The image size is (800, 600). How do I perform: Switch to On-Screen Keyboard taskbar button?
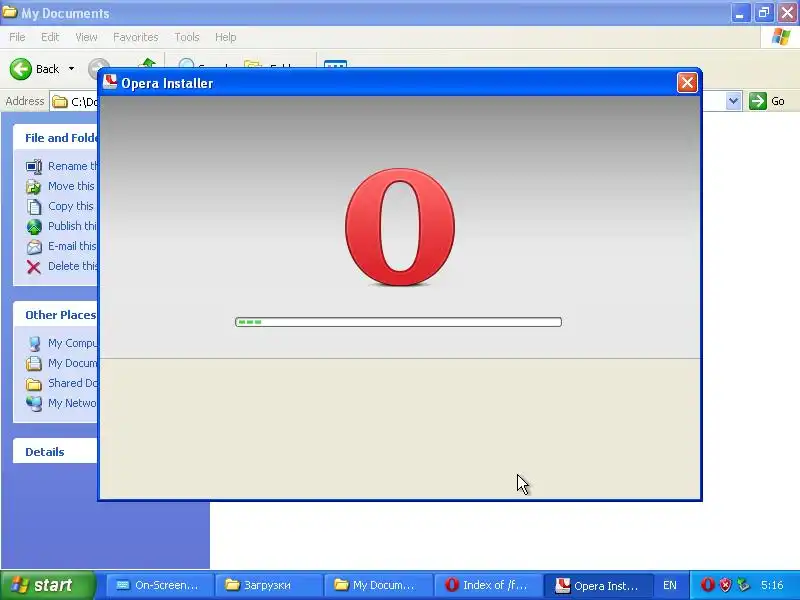(159, 585)
